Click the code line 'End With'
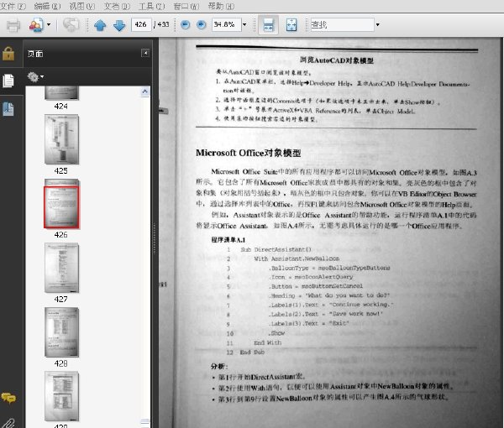 pos(267,342)
